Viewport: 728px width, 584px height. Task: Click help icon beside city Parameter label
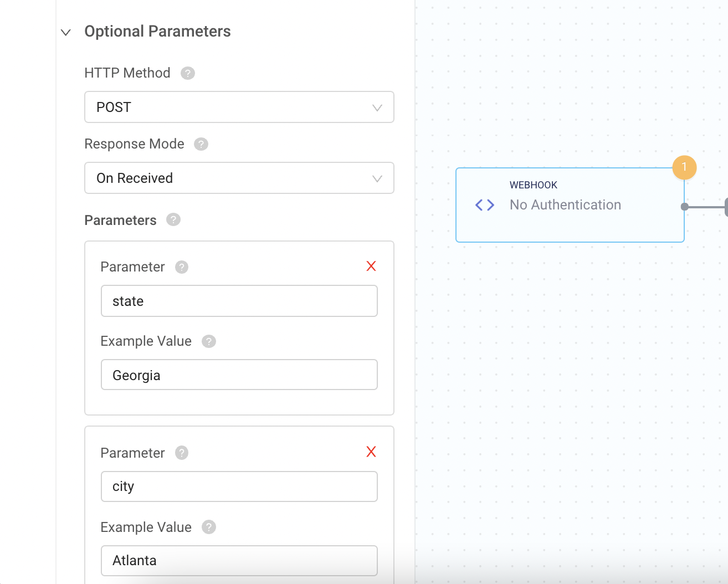(182, 453)
